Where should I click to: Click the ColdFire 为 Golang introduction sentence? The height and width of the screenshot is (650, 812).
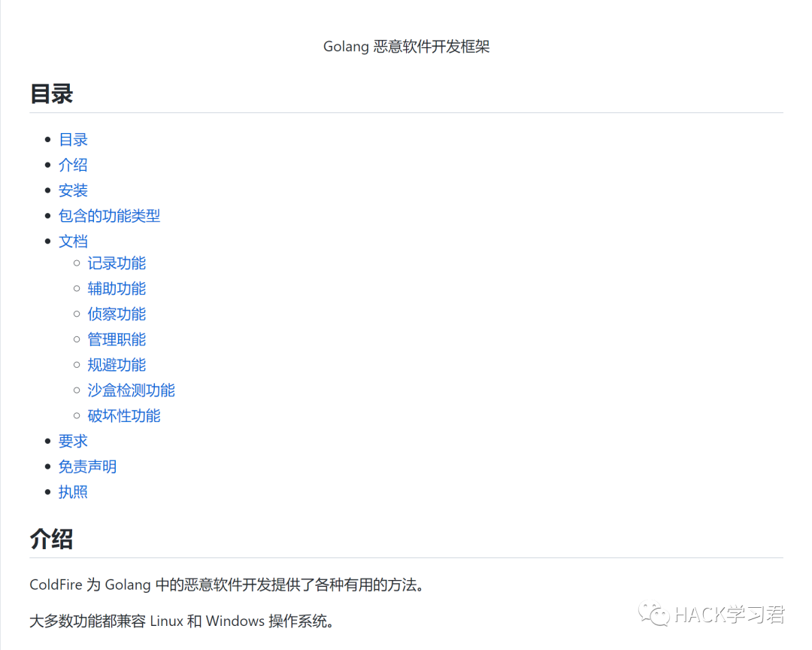[228, 585]
